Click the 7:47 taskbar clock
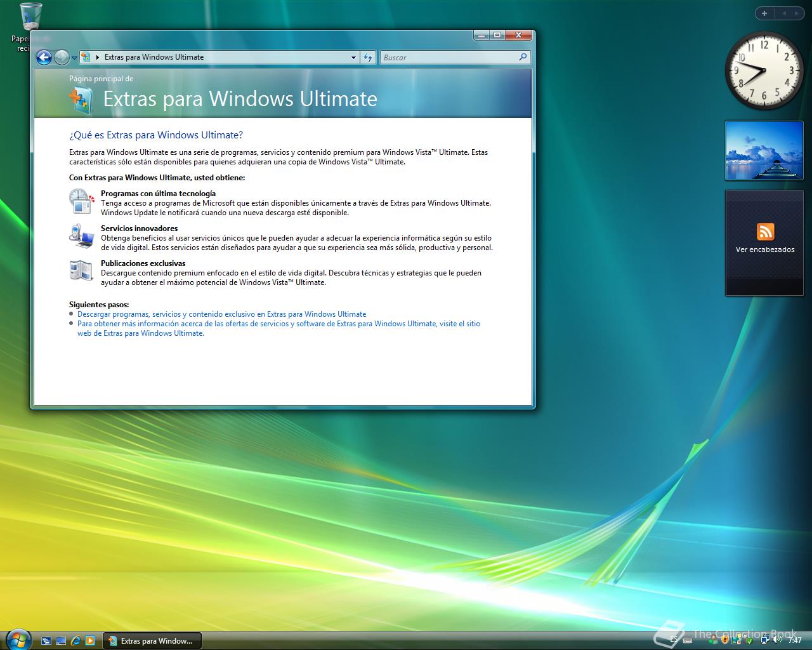The width and height of the screenshot is (812, 650). click(795, 640)
